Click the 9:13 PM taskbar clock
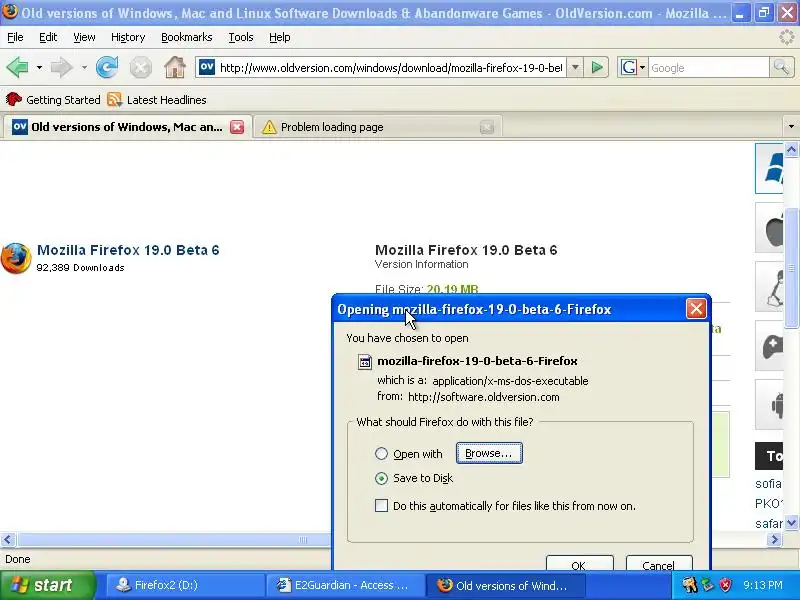The width and height of the screenshot is (800, 600). point(763,585)
